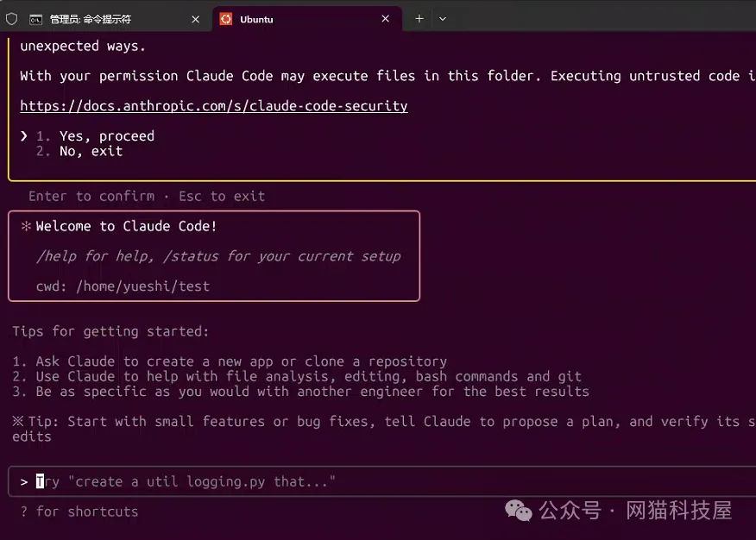Close the 命令提示符 tab

(195, 19)
